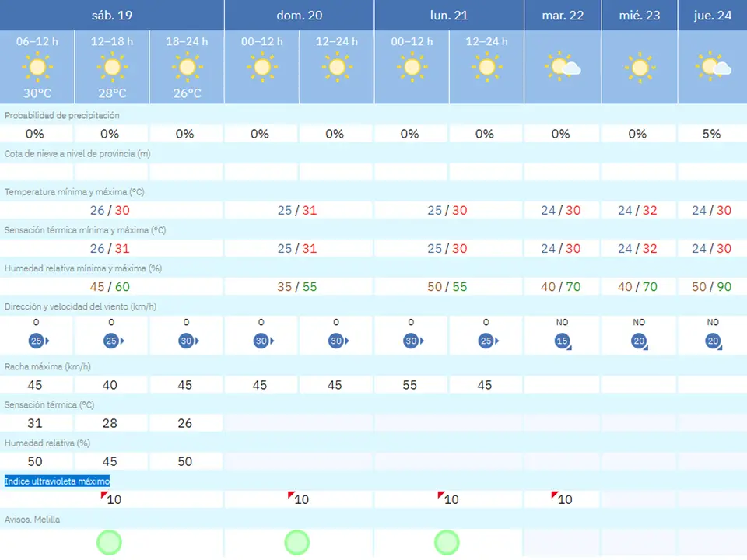This screenshot has height=560, width=747.
Task: Click the 40 gust value for sáb. 12–18 h
Action: coord(110,385)
